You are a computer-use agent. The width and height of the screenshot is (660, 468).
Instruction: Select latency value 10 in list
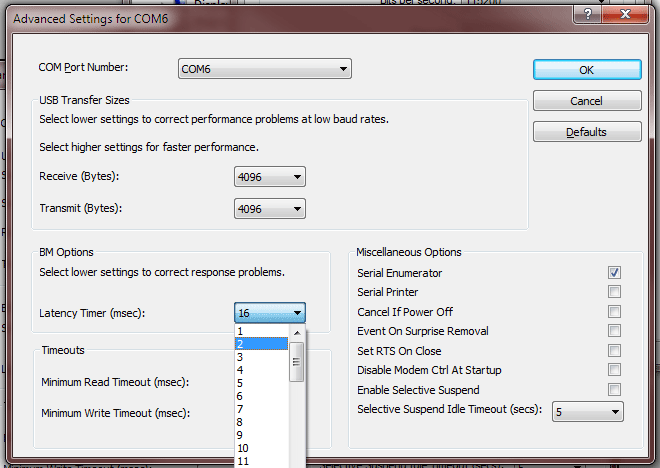click(x=262, y=448)
